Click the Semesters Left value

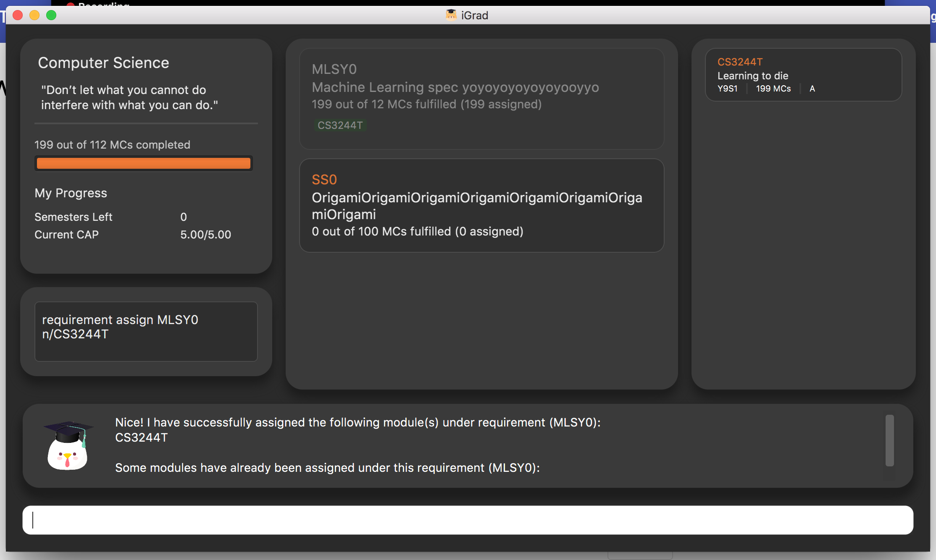click(184, 217)
